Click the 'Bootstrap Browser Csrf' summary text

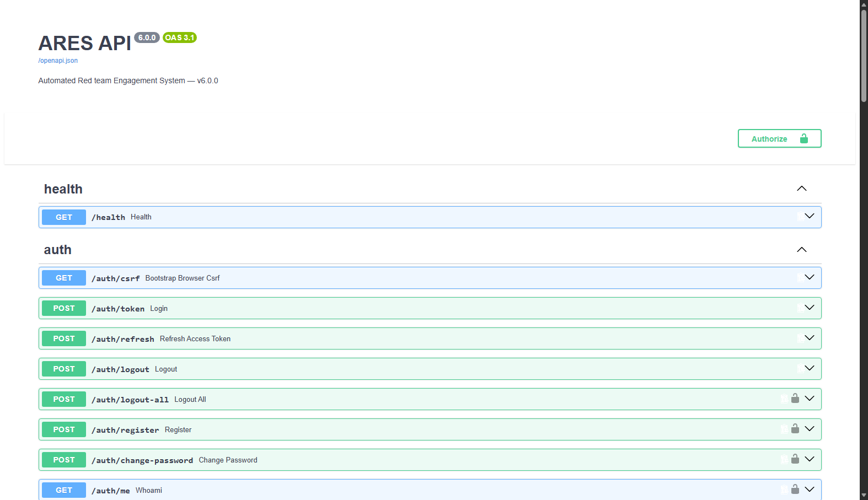183,278
